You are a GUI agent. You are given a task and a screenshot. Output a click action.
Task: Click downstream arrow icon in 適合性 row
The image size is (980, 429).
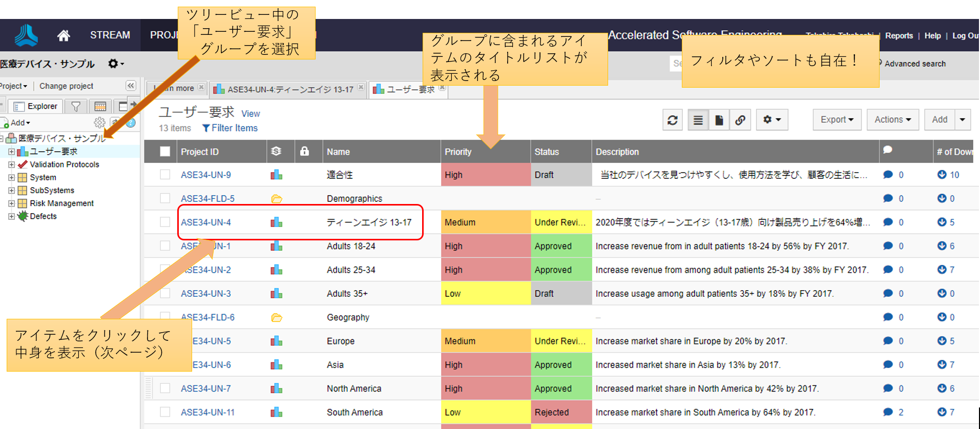tap(942, 175)
